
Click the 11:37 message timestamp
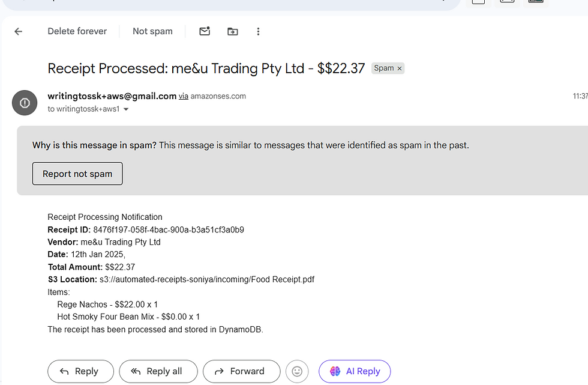(580, 96)
